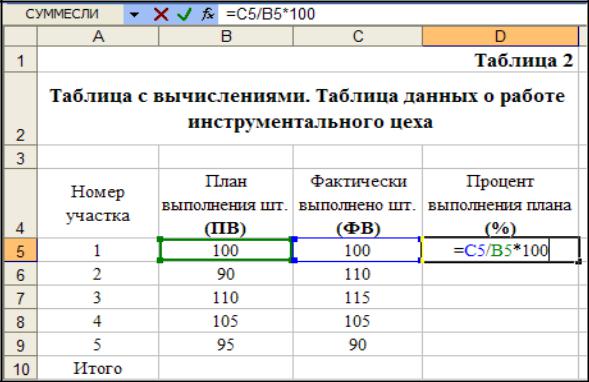Click cell A8 containing 4
The height and width of the screenshot is (382, 589).
(x=98, y=321)
